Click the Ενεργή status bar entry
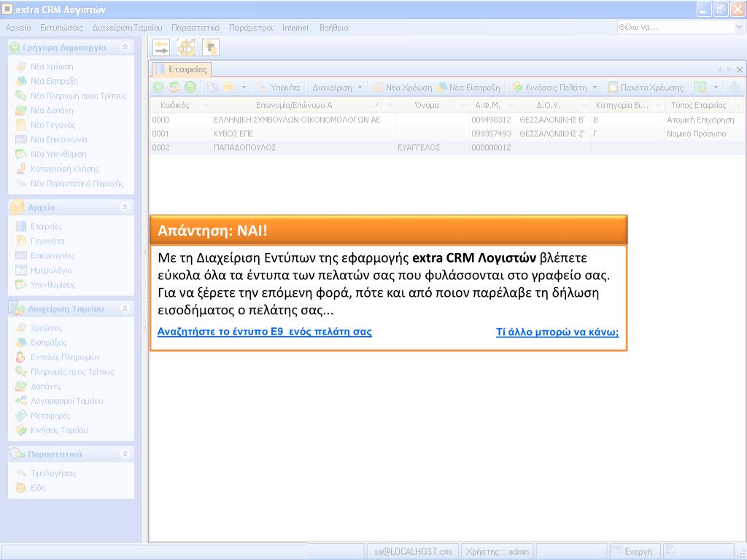Screen dimensions: 747x560 pyautogui.click(x=635, y=551)
